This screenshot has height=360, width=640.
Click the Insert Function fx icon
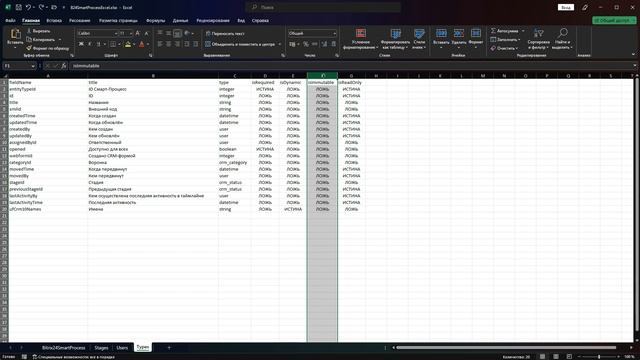click(x=64, y=66)
